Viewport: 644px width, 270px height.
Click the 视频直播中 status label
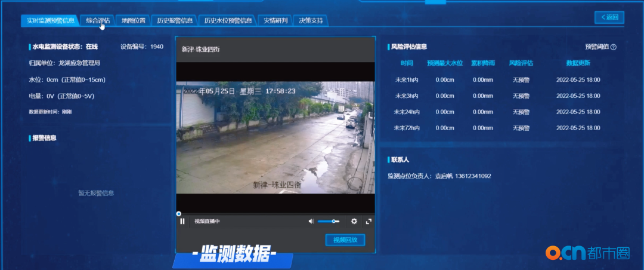pos(207,222)
